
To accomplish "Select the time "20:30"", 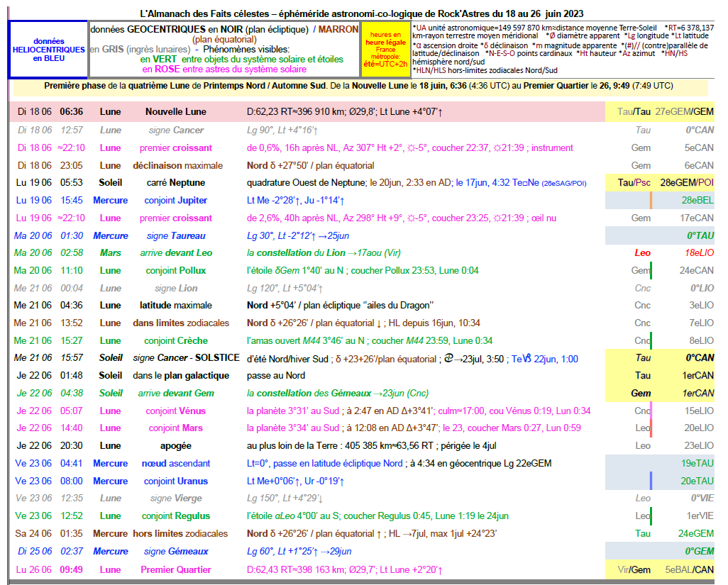I will [x=72, y=445].
